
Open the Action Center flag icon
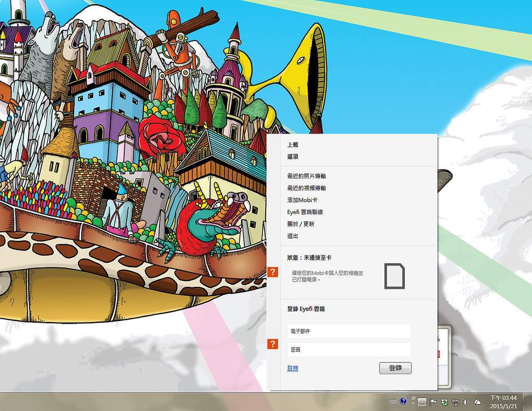(433, 402)
